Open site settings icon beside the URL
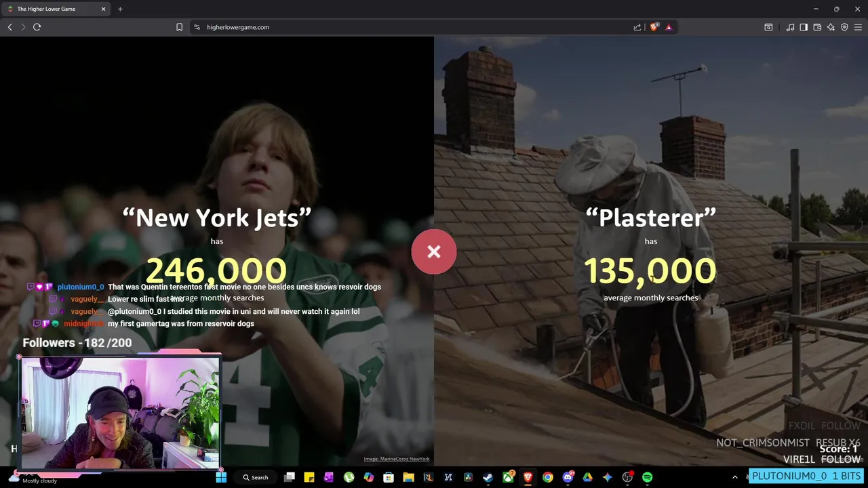The height and width of the screenshot is (488, 868). point(197,27)
